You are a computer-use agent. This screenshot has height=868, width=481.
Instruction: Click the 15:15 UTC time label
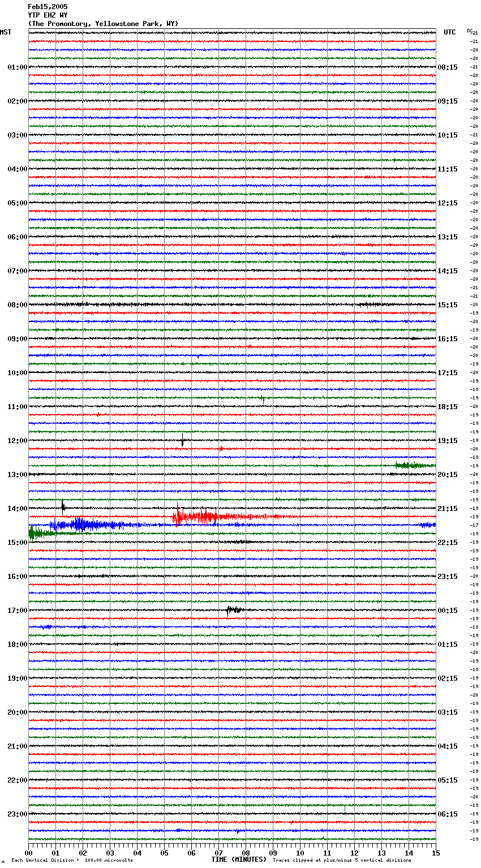click(448, 305)
